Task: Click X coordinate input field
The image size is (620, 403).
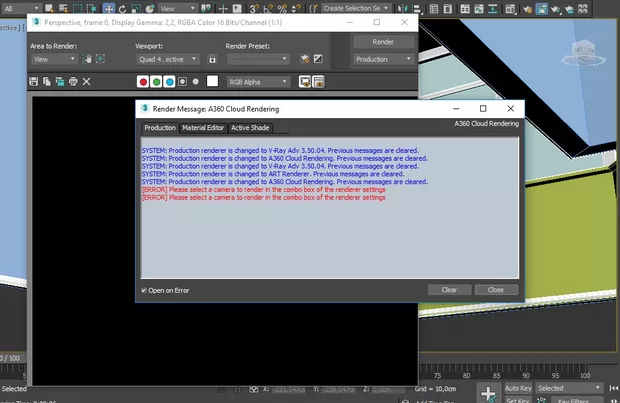Action: 288,389
